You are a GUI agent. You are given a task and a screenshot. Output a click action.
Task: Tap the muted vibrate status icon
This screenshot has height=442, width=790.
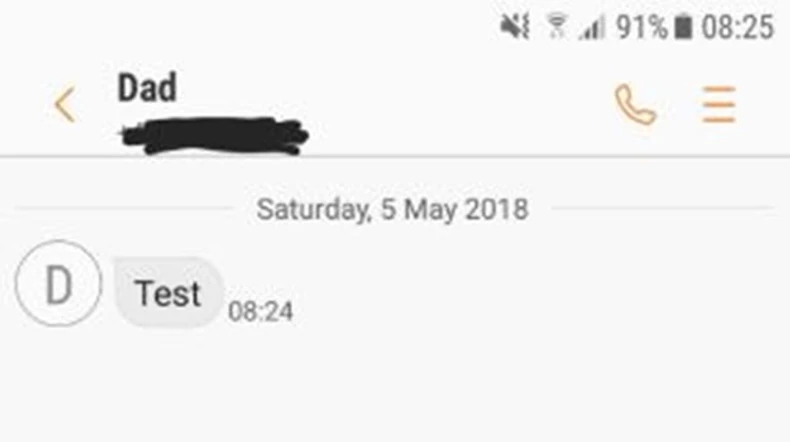coord(514,26)
